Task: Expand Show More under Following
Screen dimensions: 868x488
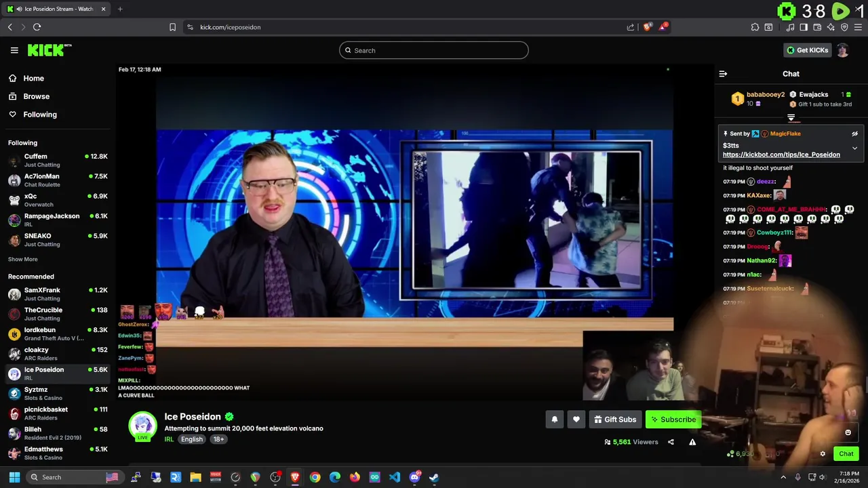Action: pos(23,260)
